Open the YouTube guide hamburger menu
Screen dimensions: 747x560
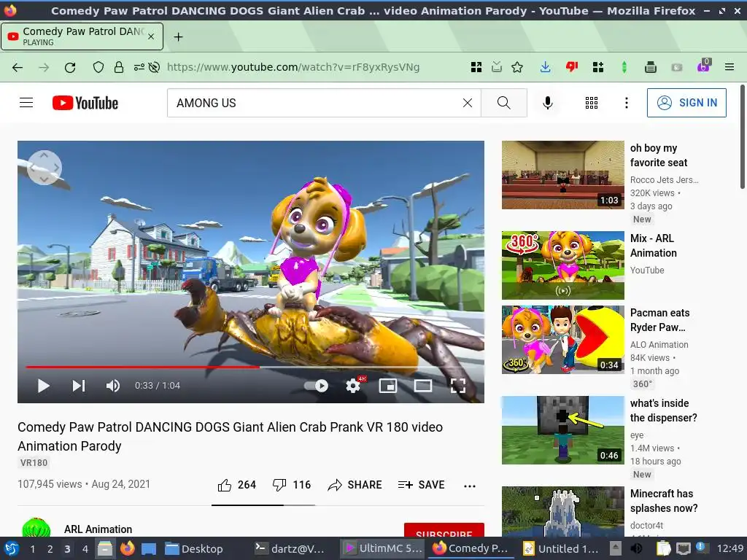(x=26, y=102)
